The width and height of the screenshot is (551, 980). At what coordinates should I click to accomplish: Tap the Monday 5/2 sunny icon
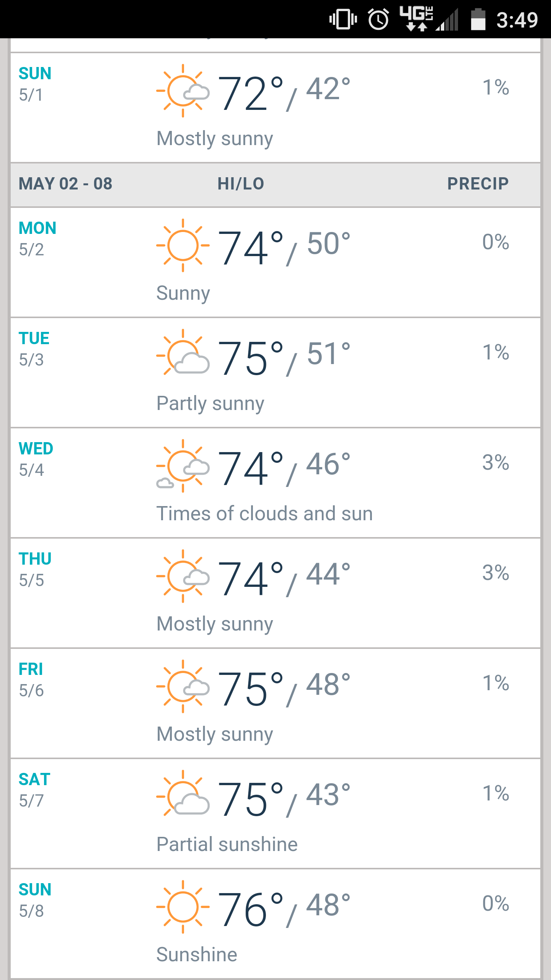click(183, 245)
